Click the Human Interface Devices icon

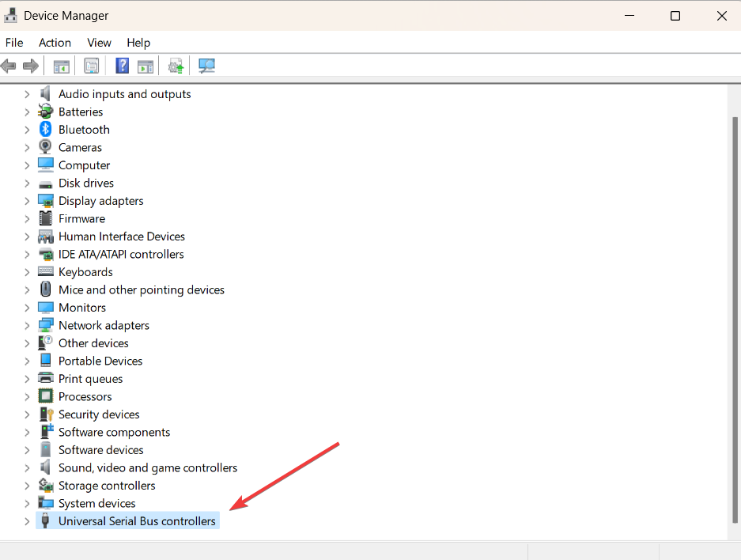click(45, 236)
